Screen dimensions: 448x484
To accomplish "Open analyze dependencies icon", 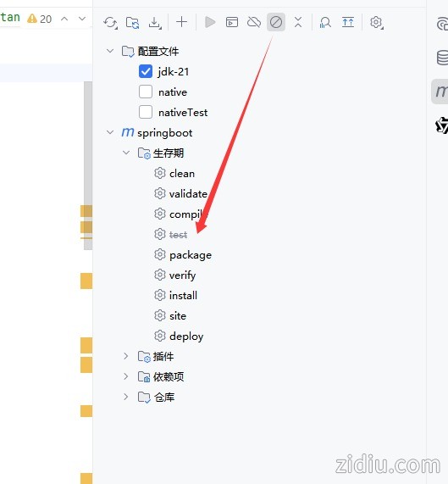I will click(x=325, y=22).
